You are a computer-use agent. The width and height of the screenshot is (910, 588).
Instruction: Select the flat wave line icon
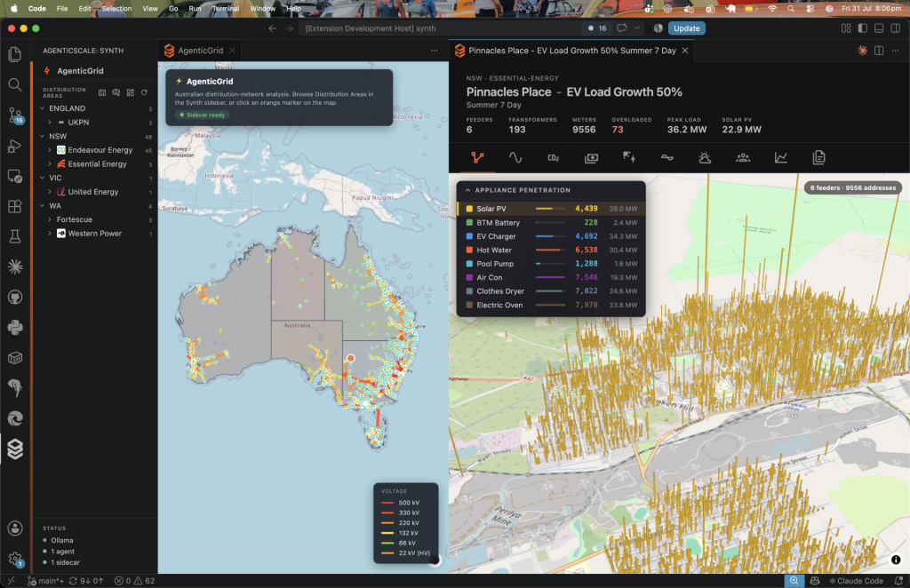pos(667,158)
